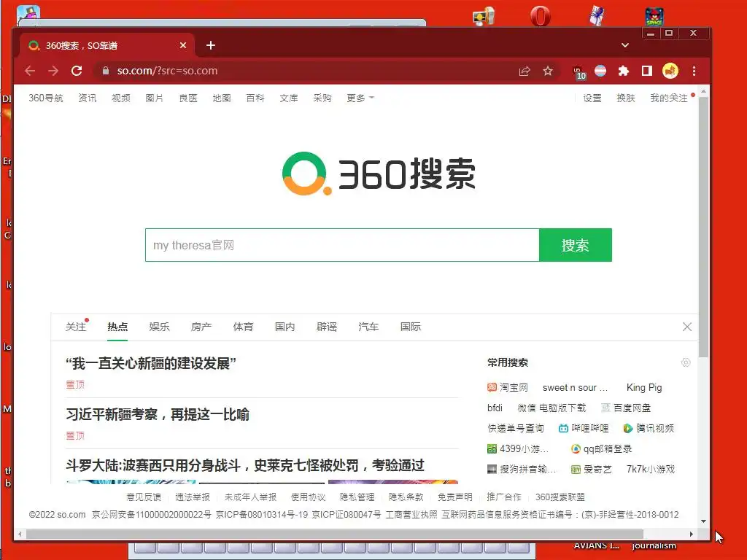
Task: Open headline 习近平新疆考察，再提这一比喻
Action: click(158, 415)
